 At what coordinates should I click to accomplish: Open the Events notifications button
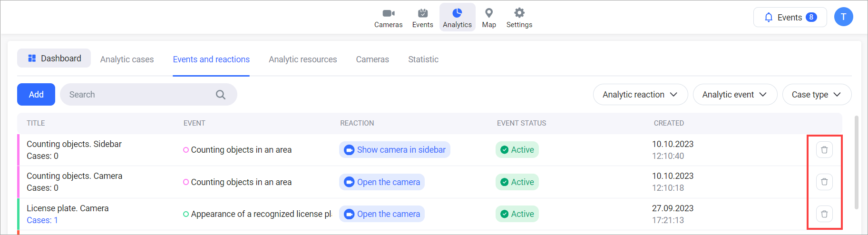[x=790, y=17]
